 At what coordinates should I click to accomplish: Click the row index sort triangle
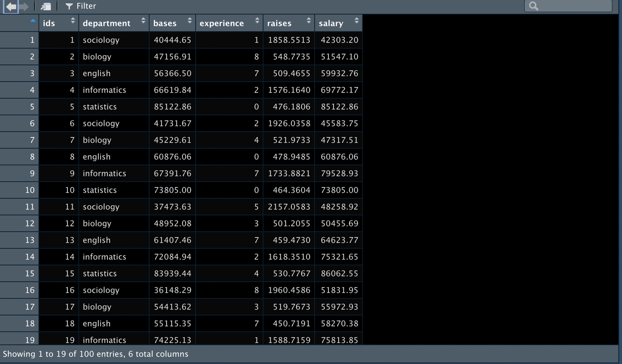pyautogui.click(x=33, y=21)
